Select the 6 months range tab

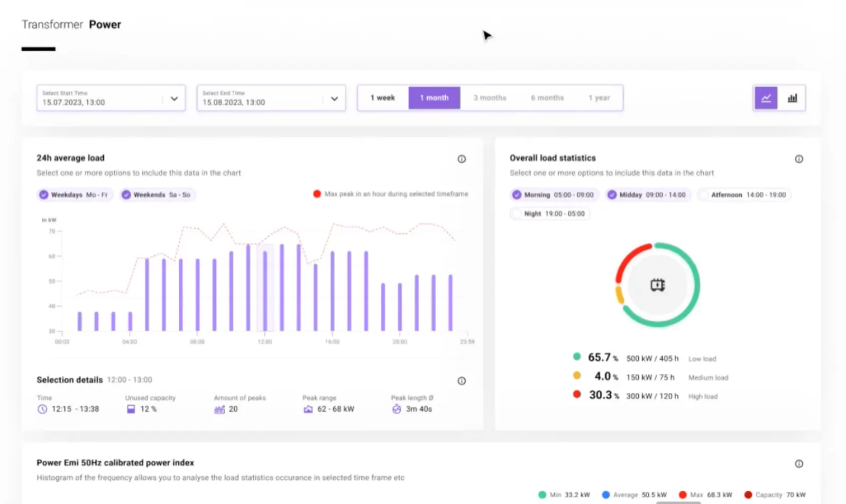pos(547,98)
